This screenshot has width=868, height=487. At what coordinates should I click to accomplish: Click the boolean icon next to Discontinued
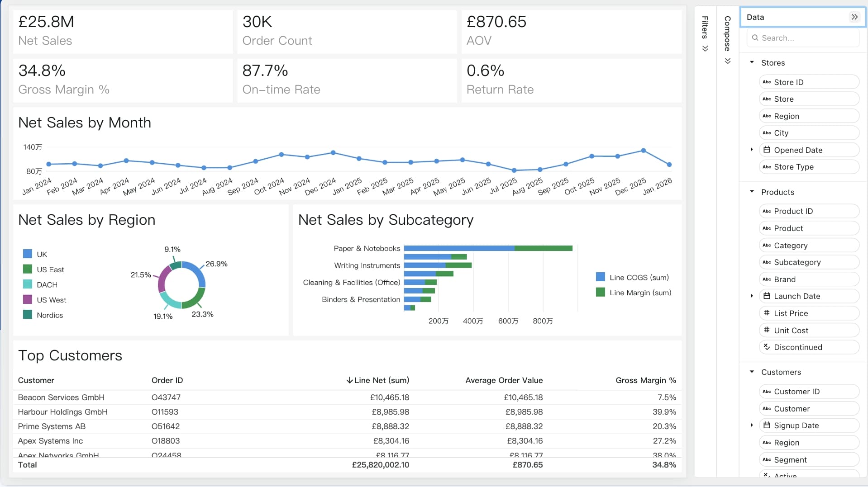tap(767, 347)
